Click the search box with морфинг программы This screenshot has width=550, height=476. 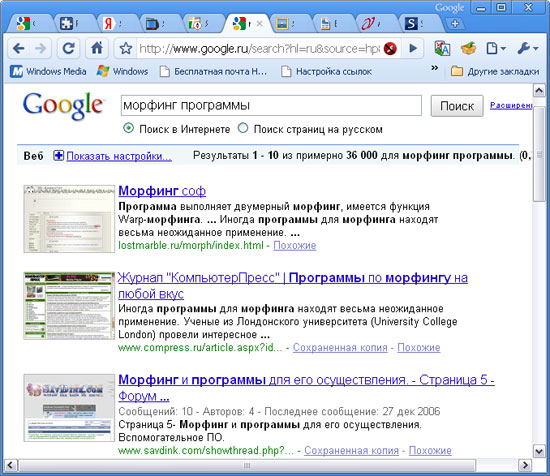coord(271,105)
